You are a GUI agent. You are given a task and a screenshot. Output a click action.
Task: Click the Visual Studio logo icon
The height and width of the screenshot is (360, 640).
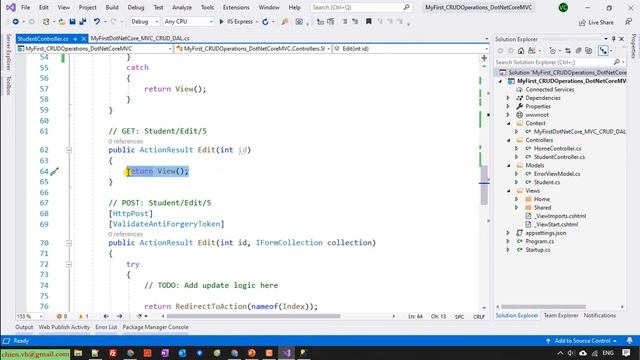pos(11,7)
